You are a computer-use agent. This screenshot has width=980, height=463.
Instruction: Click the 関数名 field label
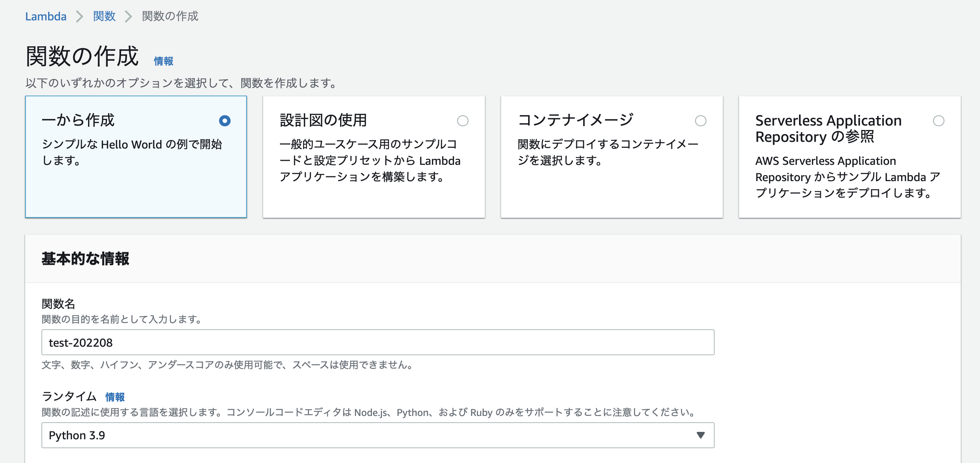(x=58, y=304)
